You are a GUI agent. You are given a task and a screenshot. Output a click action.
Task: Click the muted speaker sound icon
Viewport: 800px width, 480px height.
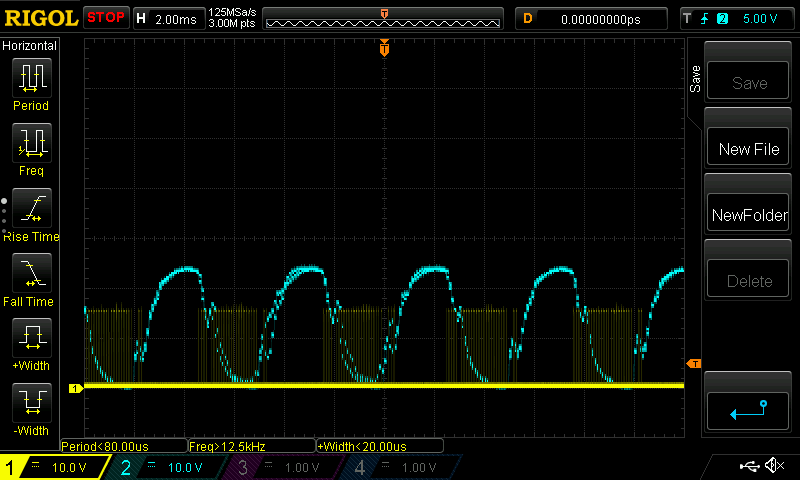click(774, 465)
